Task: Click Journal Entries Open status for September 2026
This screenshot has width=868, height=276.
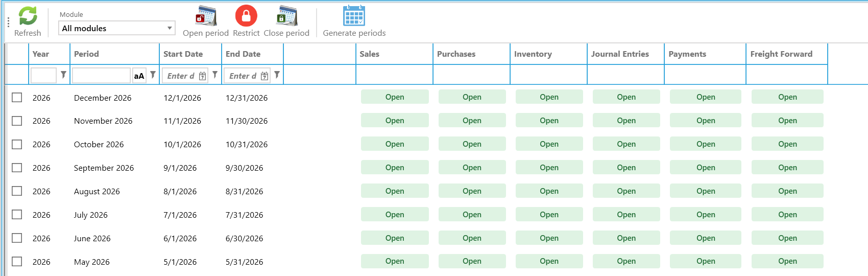Action: point(626,168)
